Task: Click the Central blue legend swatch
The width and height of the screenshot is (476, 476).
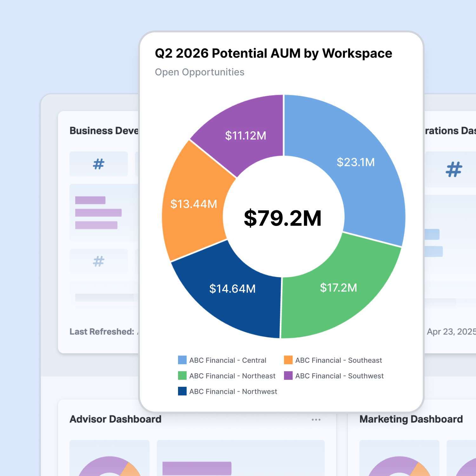Action: (182, 360)
